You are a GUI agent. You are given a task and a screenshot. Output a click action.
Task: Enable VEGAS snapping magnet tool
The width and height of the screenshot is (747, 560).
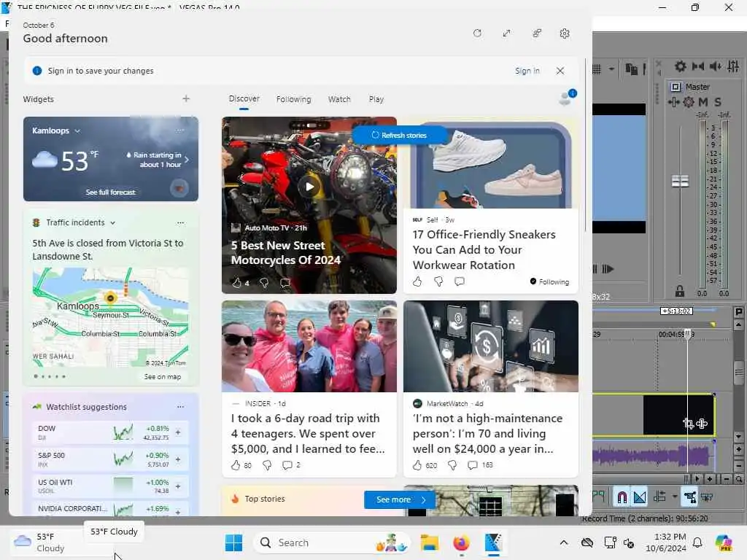click(x=622, y=497)
